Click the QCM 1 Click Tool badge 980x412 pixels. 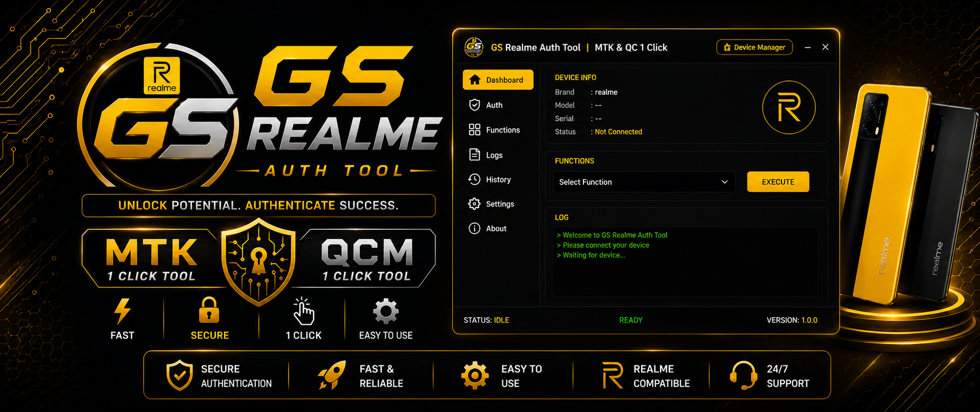[367, 258]
